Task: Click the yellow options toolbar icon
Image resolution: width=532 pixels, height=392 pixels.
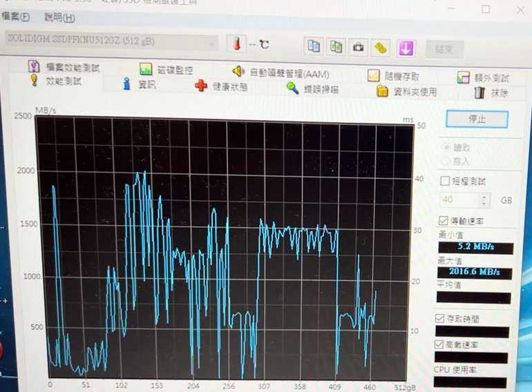Action: click(381, 48)
